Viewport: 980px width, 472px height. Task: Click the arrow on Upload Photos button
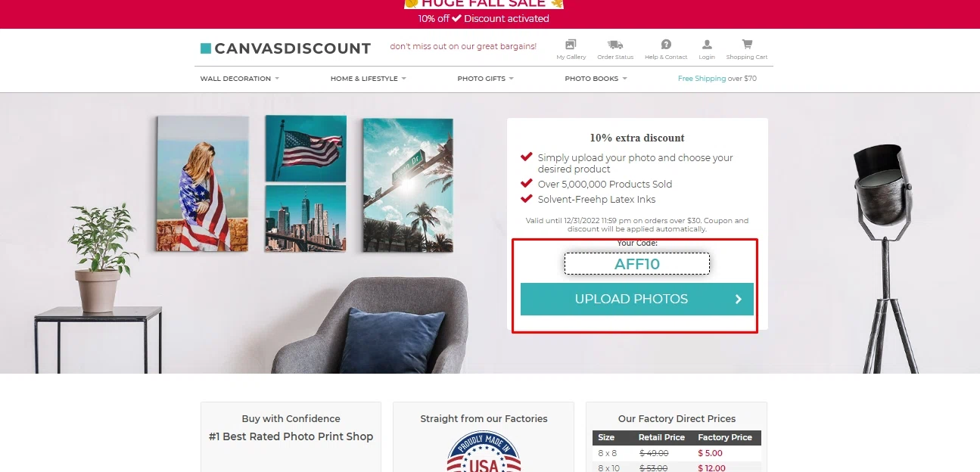pos(739,300)
